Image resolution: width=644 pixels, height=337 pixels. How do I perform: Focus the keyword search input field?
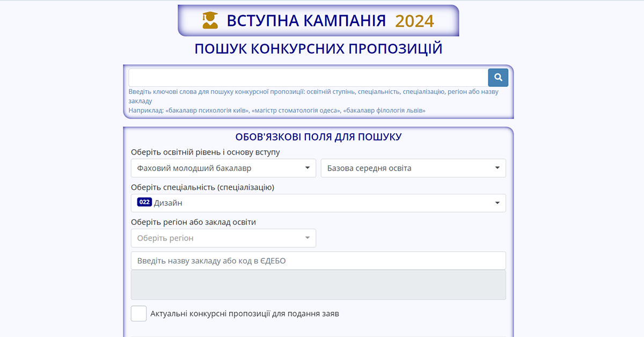click(x=308, y=77)
